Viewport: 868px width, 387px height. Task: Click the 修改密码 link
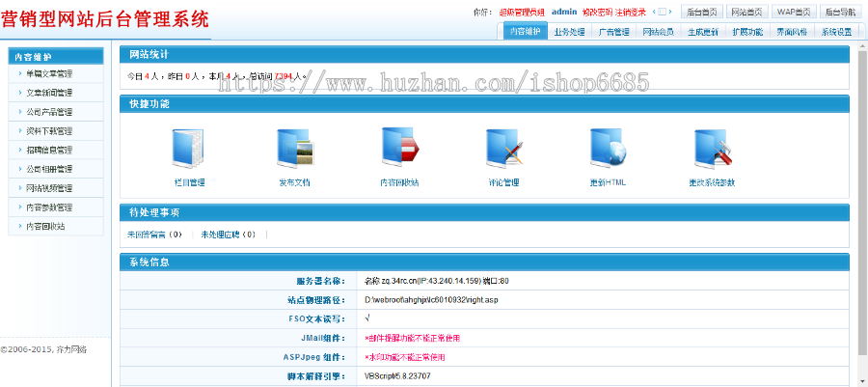pos(597,12)
